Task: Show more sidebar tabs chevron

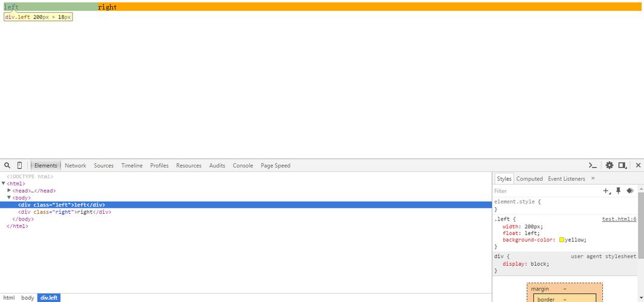Action: point(593,179)
